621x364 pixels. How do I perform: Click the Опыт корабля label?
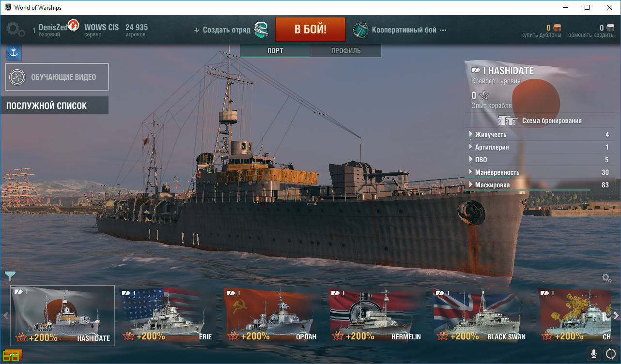point(491,106)
